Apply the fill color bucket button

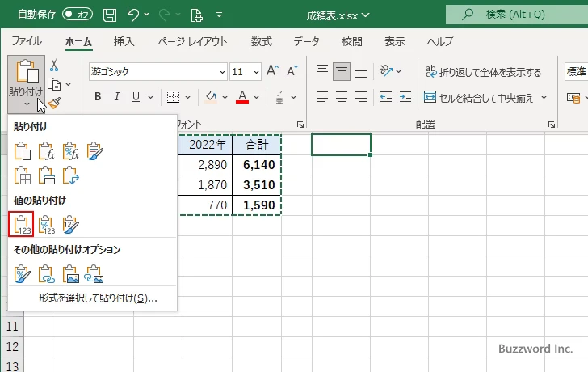211,97
